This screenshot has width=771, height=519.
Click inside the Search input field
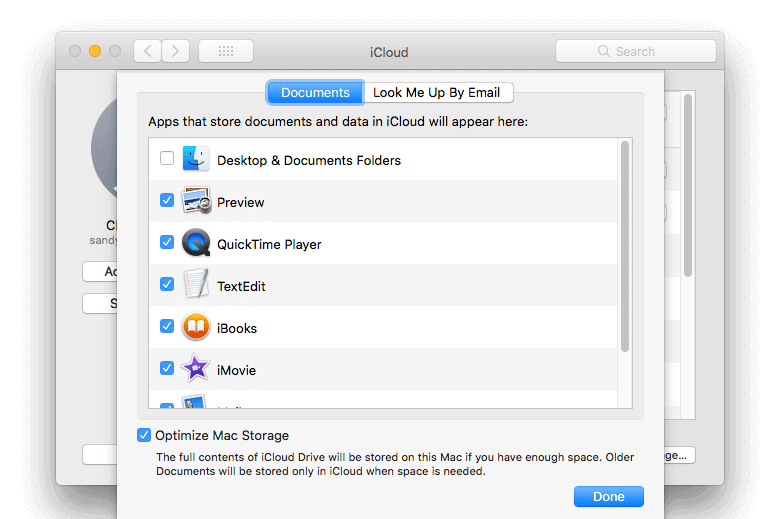pos(636,51)
